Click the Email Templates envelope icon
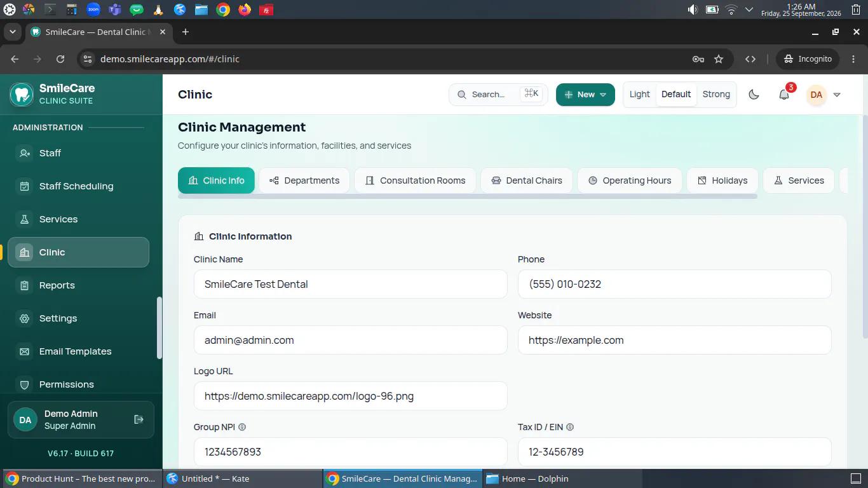The width and height of the screenshot is (868, 488). [x=25, y=351]
